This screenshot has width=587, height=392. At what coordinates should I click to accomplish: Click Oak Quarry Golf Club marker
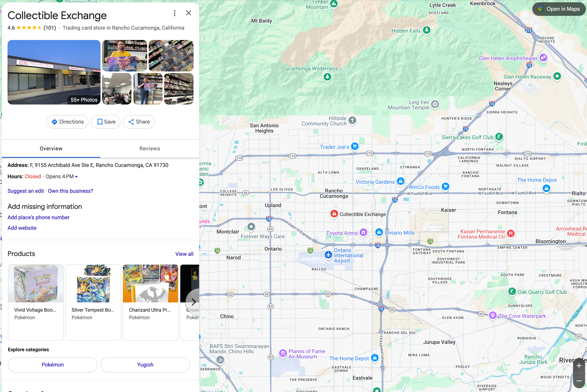(512, 291)
